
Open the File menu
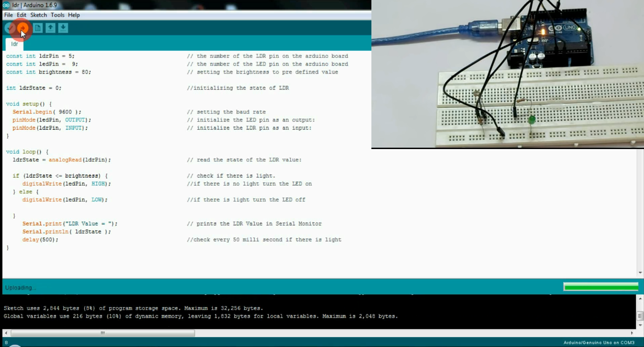click(8, 15)
